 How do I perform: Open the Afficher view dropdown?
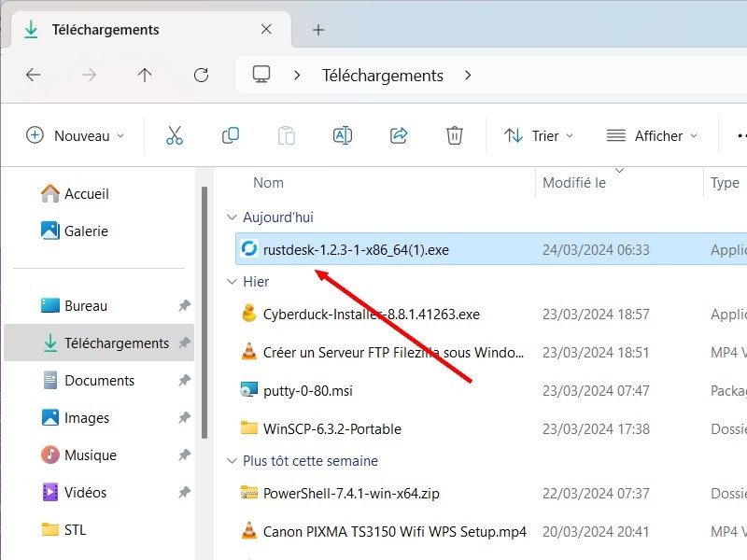652,135
